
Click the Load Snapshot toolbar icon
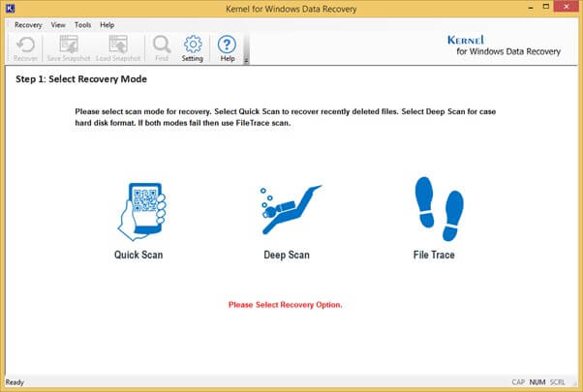pos(118,45)
